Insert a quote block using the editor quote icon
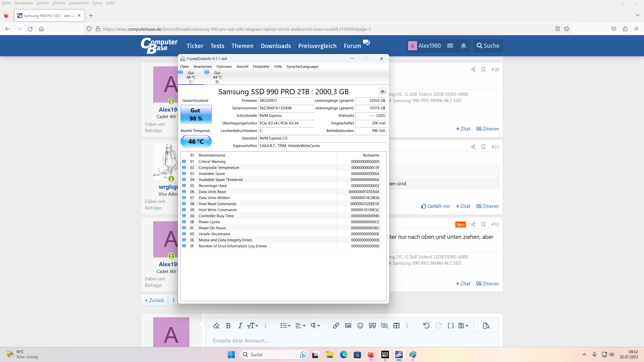644x362 pixels. point(372,326)
